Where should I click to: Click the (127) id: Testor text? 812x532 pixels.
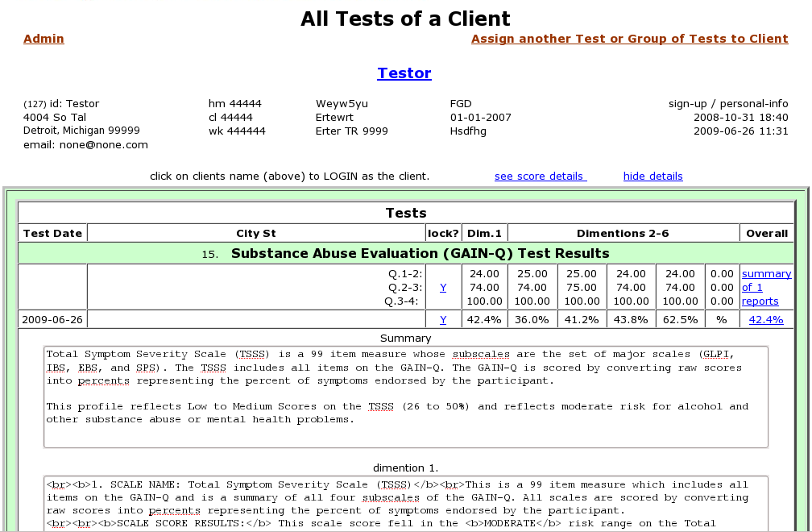61,104
